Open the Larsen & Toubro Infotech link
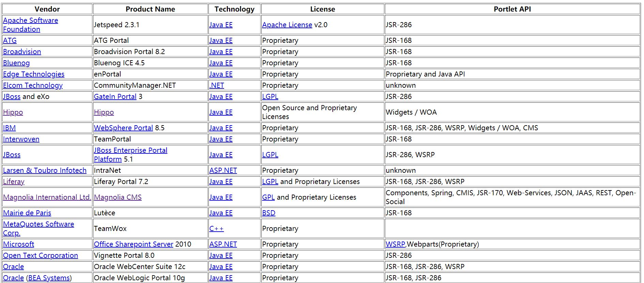Viewport: 644px width, 283px height. [x=45, y=170]
